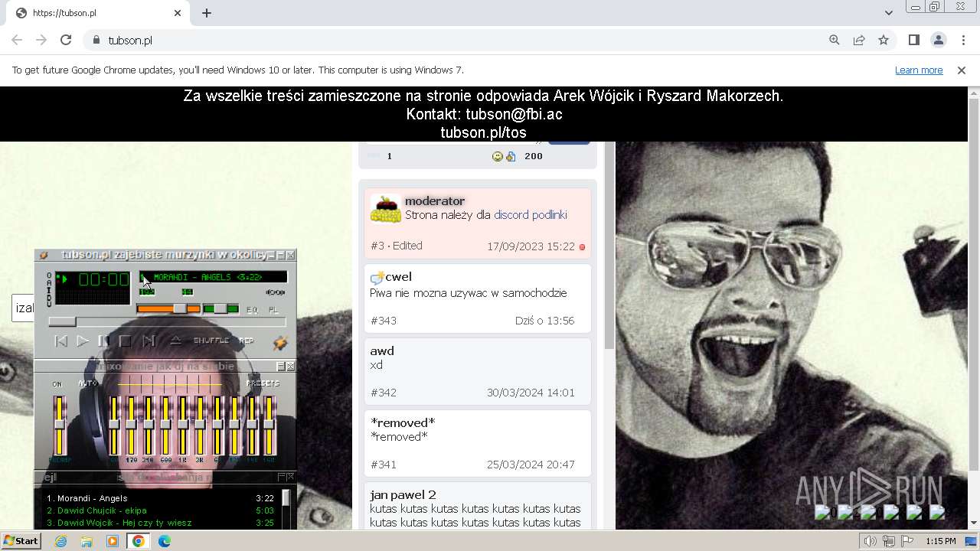Click post number #342

384,393
